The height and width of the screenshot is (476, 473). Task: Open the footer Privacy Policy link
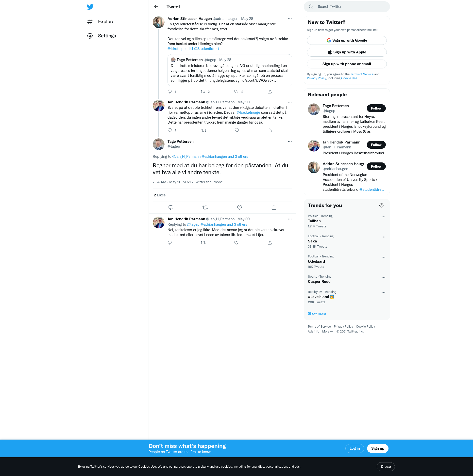(x=343, y=327)
